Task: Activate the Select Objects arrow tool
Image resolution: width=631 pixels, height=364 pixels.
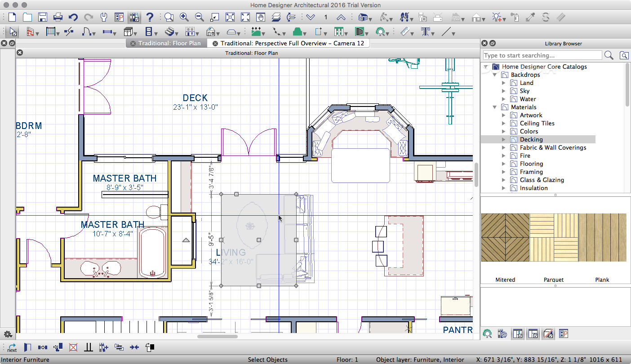Action: [x=13, y=32]
